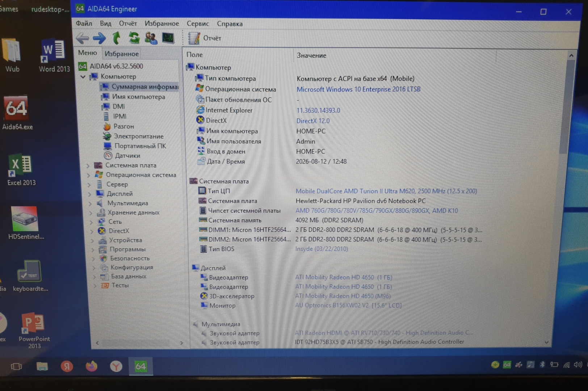Screen dimensions: 588x391
Task: Collapse the Компьютер tree node
Action: tap(83, 77)
